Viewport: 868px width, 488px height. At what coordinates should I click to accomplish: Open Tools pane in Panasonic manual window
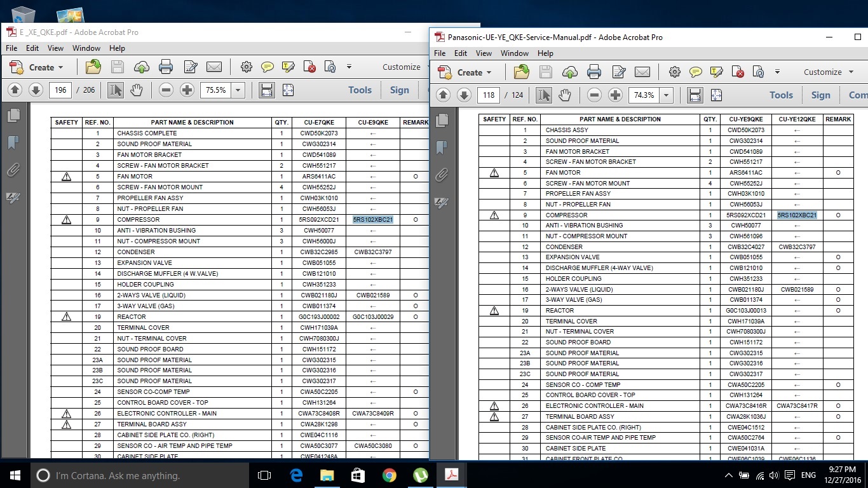pos(781,95)
